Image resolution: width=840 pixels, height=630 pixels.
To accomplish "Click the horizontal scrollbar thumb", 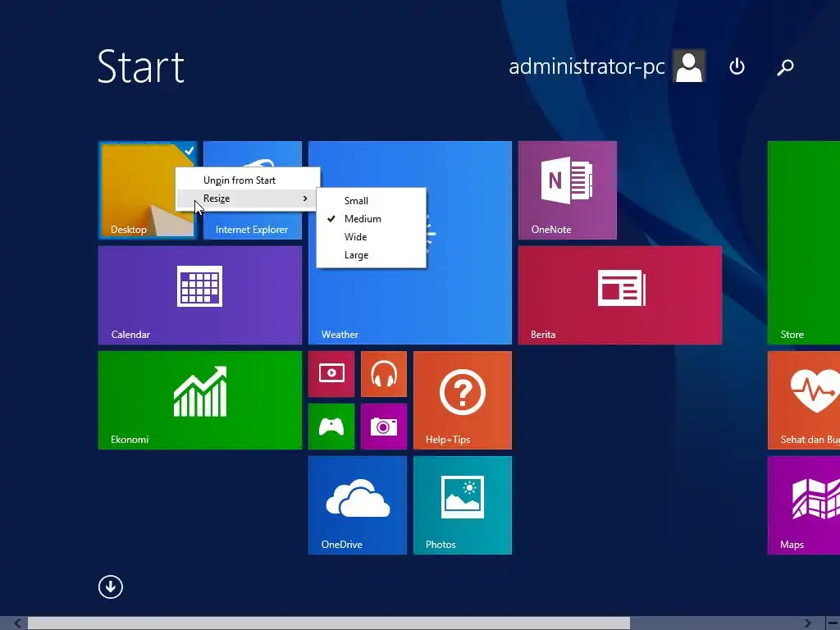I will pos(328,623).
